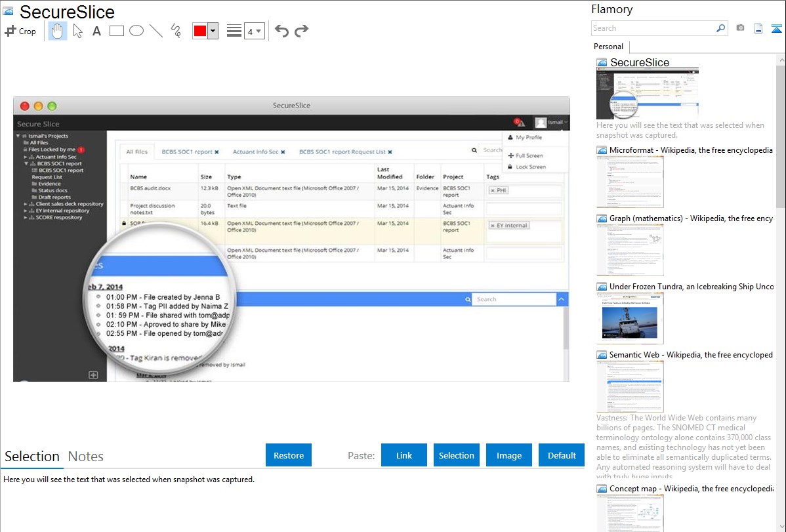Select the text annotation tool

point(96,31)
